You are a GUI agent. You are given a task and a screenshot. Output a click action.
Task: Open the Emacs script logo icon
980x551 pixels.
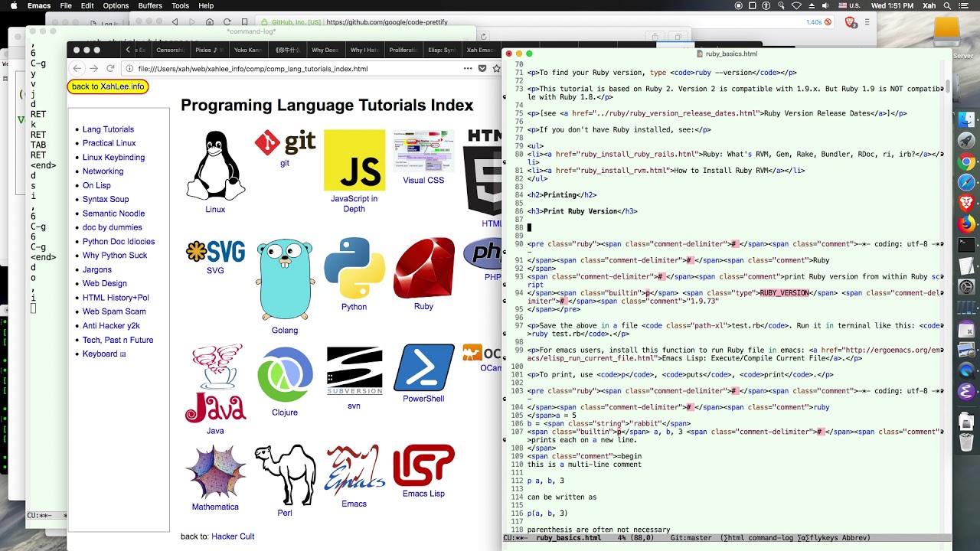[x=354, y=471]
